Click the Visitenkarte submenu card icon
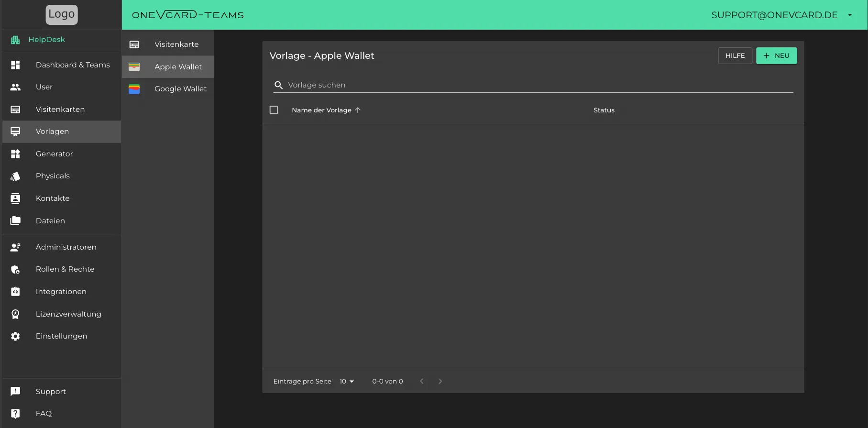This screenshot has width=868, height=428. click(x=134, y=44)
